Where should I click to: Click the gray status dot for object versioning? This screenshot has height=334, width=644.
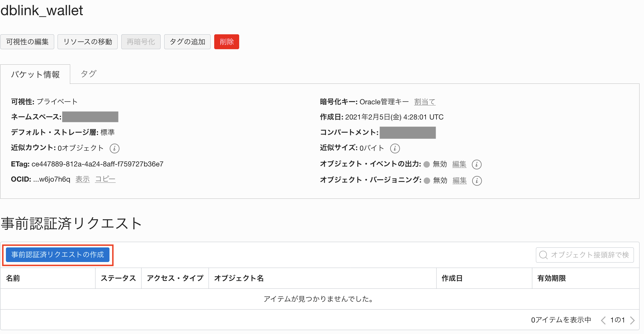click(427, 181)
